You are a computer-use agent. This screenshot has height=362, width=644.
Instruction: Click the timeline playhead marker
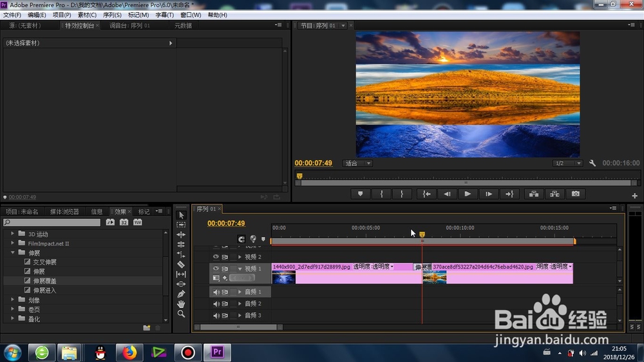click(422, 234)
